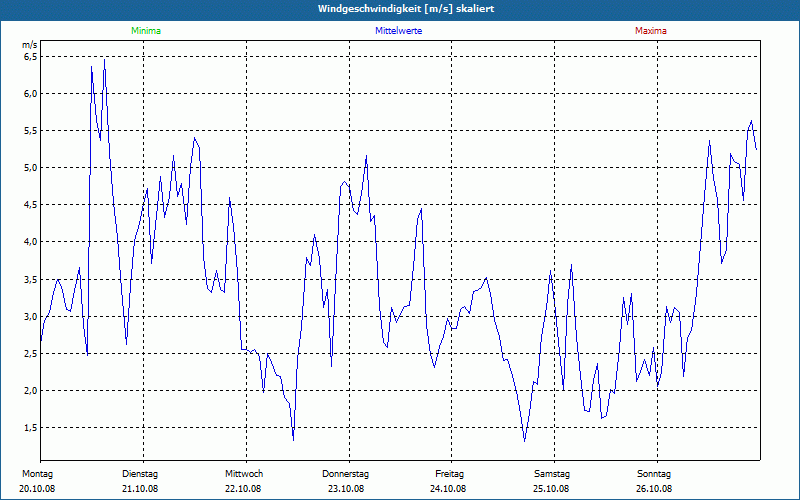800x500 pixels.
Task: Click the 5,5 y-axis value
Action: point(31,131)
